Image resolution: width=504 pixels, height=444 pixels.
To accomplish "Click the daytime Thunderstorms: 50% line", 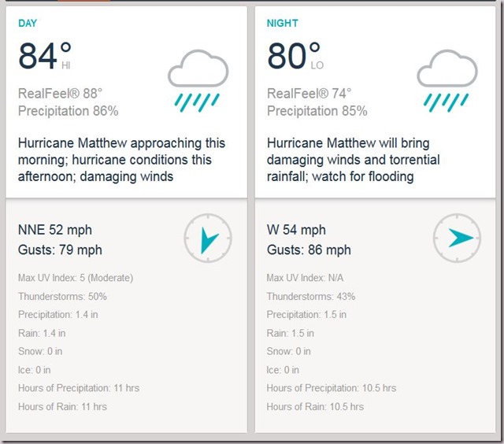I will coord(62,296).
